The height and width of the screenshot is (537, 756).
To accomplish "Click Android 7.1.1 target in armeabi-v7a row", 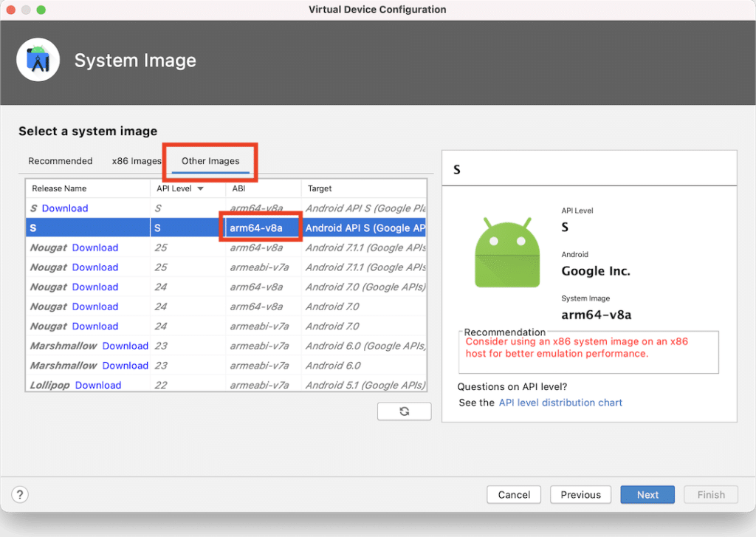I will (x=365, y=267).
